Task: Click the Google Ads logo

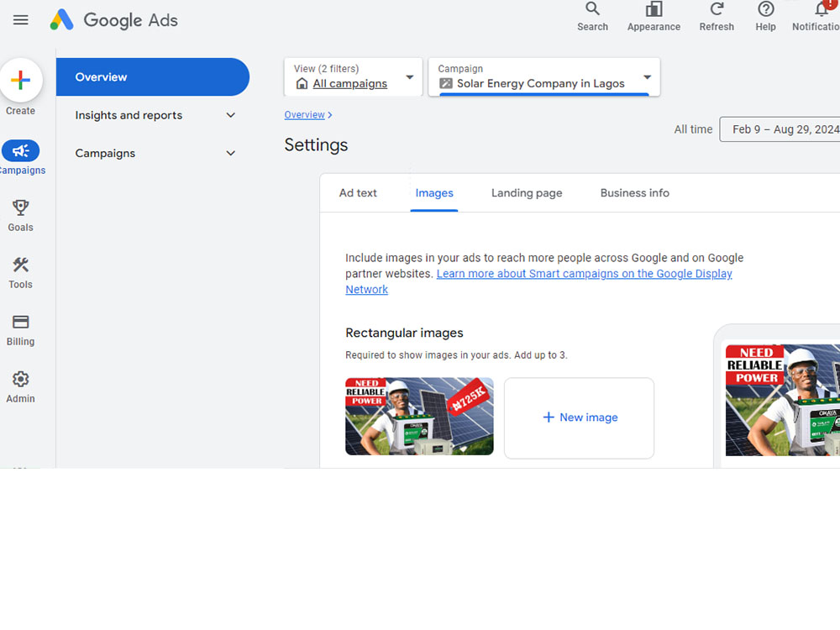Action: pyautogui.click(x=113, y=20)
